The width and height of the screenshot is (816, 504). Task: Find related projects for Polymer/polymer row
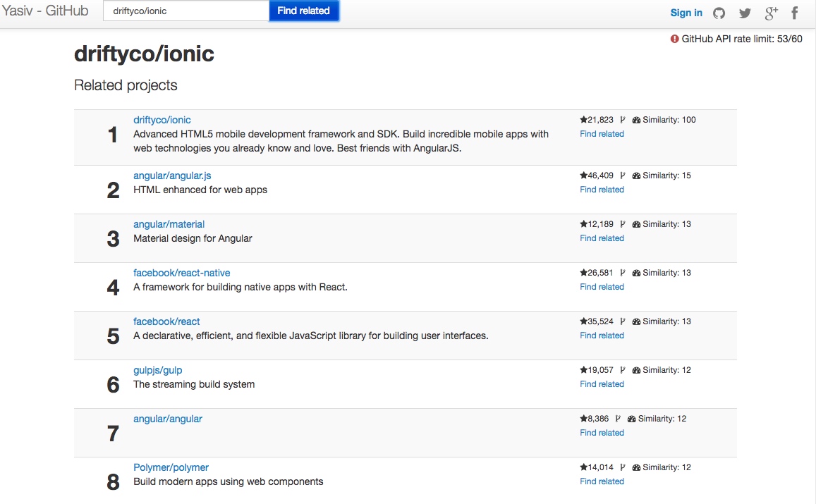click(x=602, y=481)
